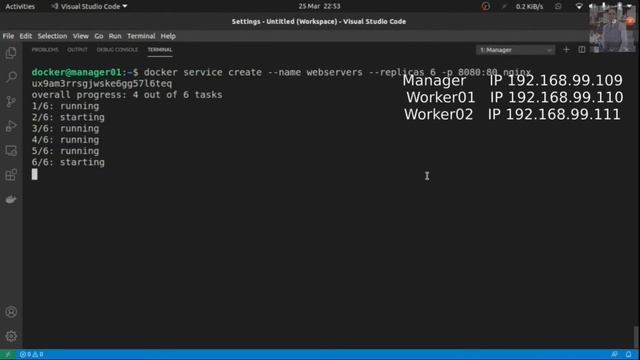Click the red tray indicator icon in top bar
Screen dimensions: 640x360
pyautogui.click(x=485, y=6)
